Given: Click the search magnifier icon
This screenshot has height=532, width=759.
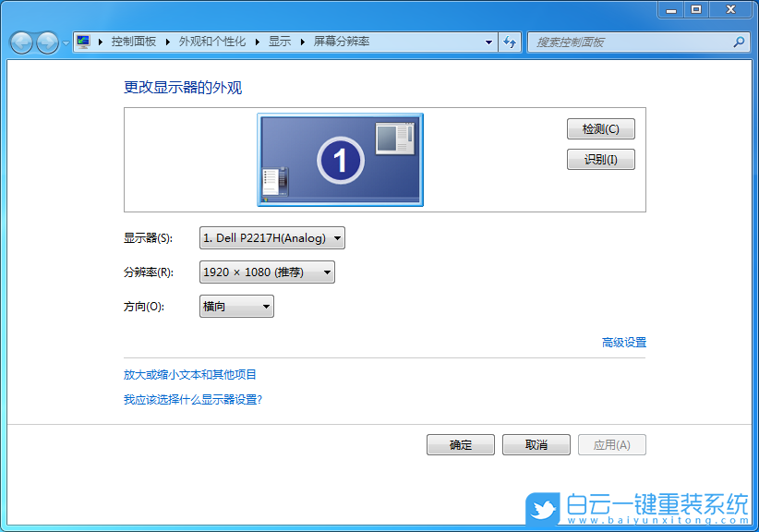Looking at the screenshot, I should tap(738, 42).
